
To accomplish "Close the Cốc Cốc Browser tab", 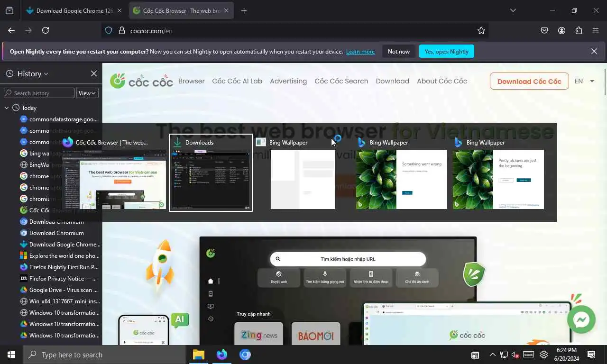I will [x=226, y=10].
